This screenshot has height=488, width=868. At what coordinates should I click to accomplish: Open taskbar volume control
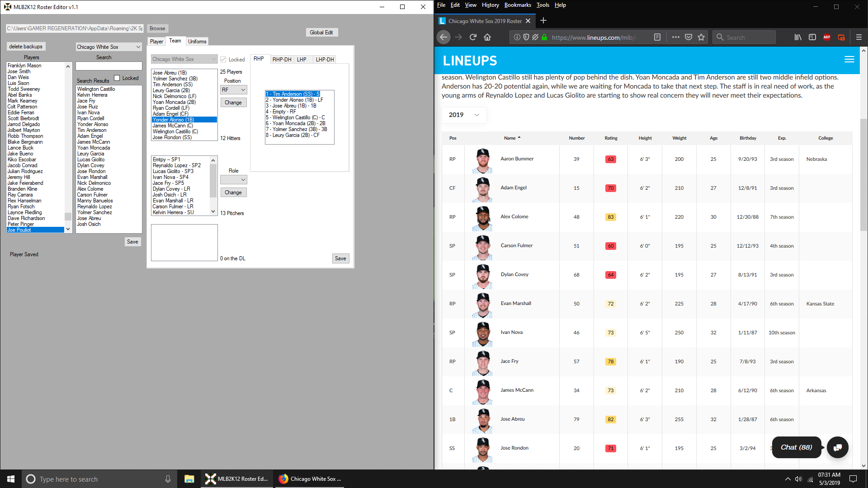(x=798, y=479)
